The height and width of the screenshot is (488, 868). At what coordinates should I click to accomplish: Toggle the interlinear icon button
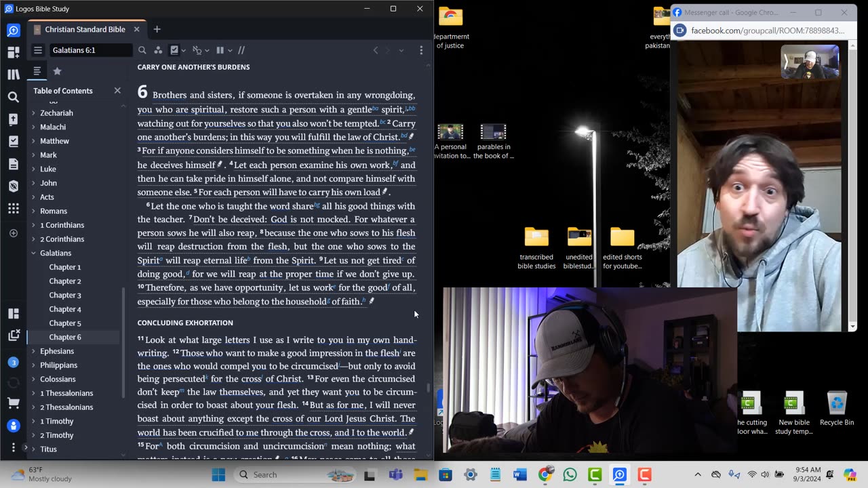pos(197,50)
